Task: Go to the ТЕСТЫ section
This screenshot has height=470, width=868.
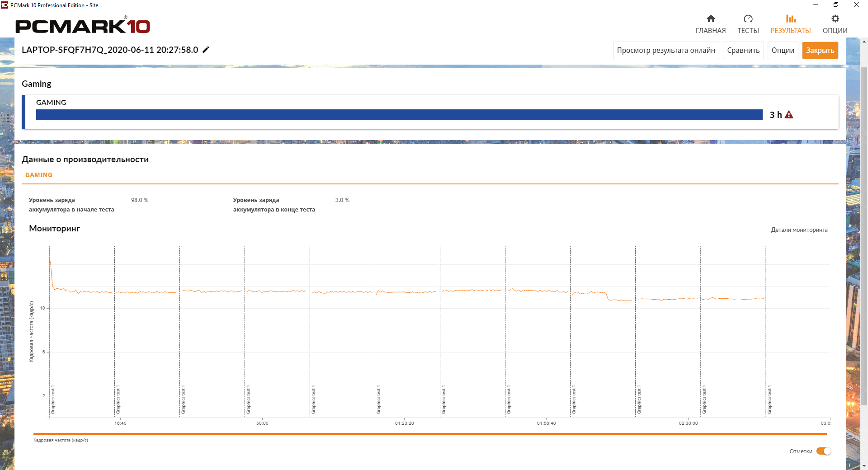Action: point(748,24)
